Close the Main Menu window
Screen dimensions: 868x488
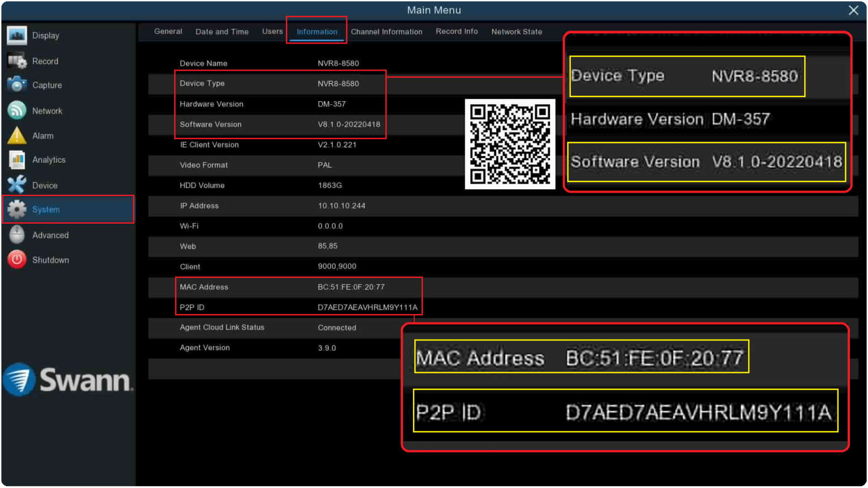pyautogui.click(x=853, y=10)
